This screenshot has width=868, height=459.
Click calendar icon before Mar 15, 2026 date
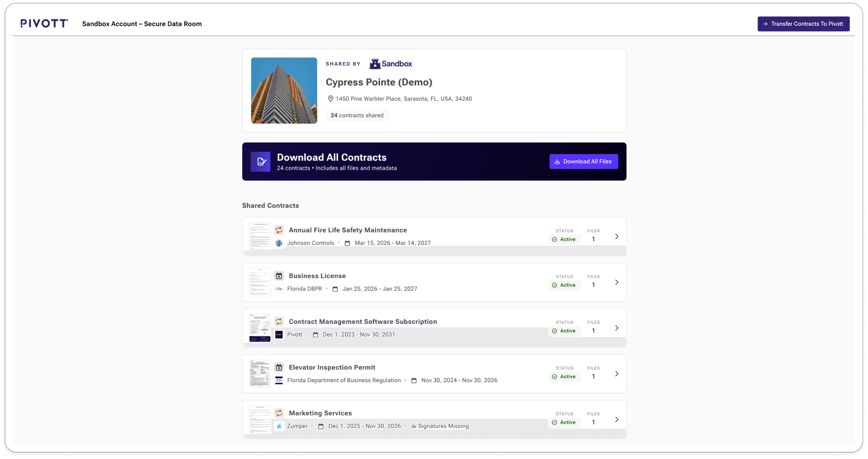pos(347,243)
